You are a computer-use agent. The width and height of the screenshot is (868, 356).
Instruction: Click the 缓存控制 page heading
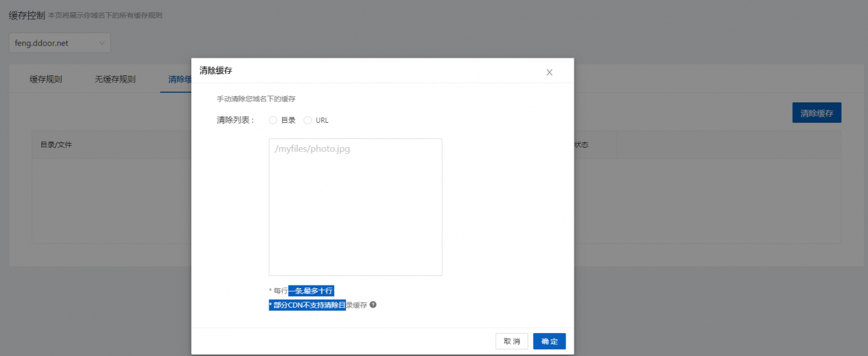(26, 15)
